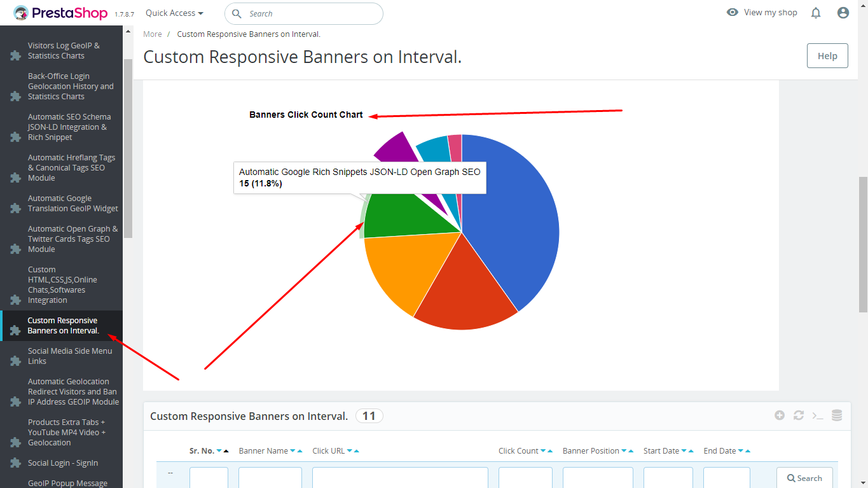Go to Automatic SEO Schema JSON-LD Integration
This screenshot has height=488, width=868.
point(69,127)
